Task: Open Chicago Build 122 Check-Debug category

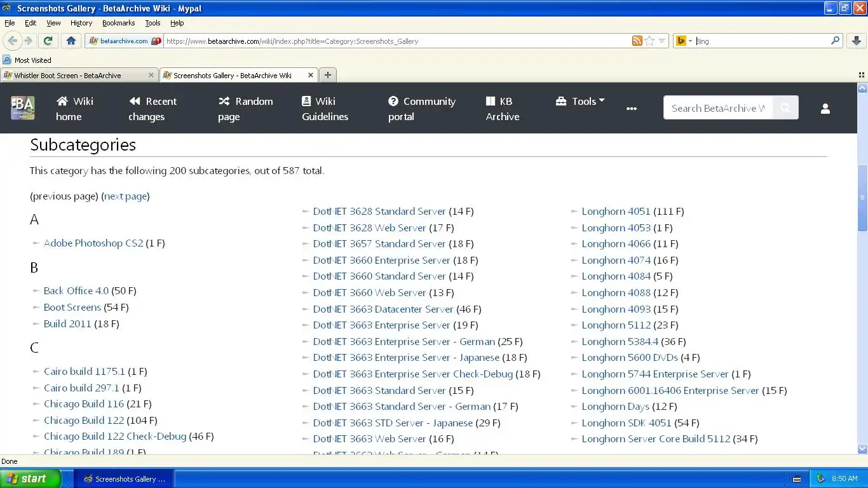Action: tap(115, 437)
